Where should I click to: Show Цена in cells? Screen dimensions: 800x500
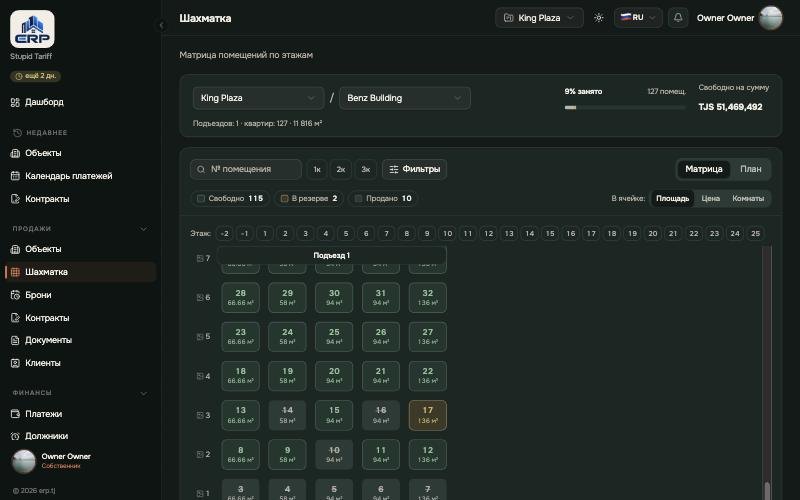tap(710, 198)
